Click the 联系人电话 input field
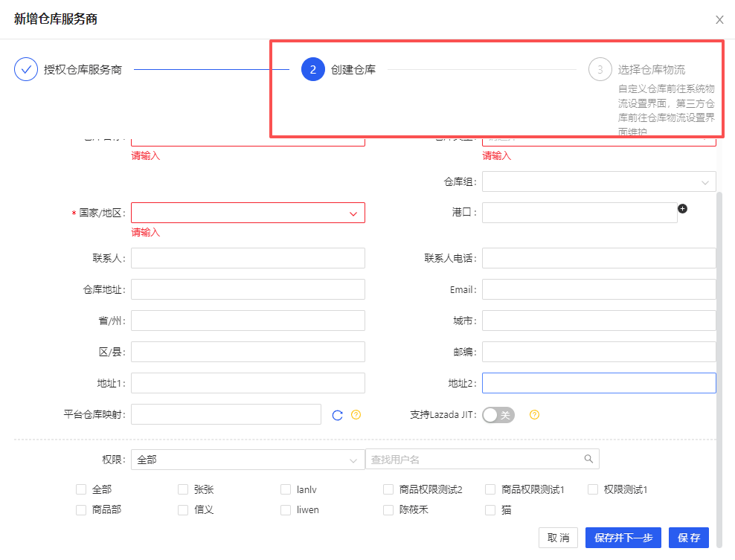The image size is (735, 560). point(599,258)
